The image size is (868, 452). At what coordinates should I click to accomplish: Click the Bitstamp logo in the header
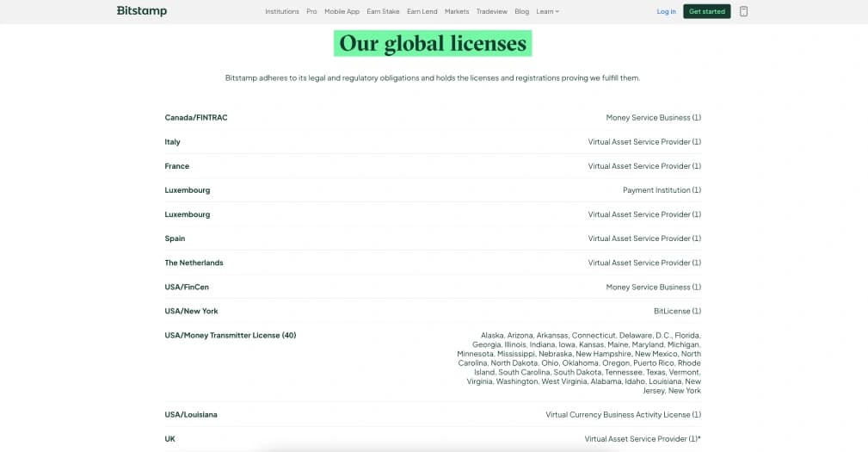pos(142,11)
